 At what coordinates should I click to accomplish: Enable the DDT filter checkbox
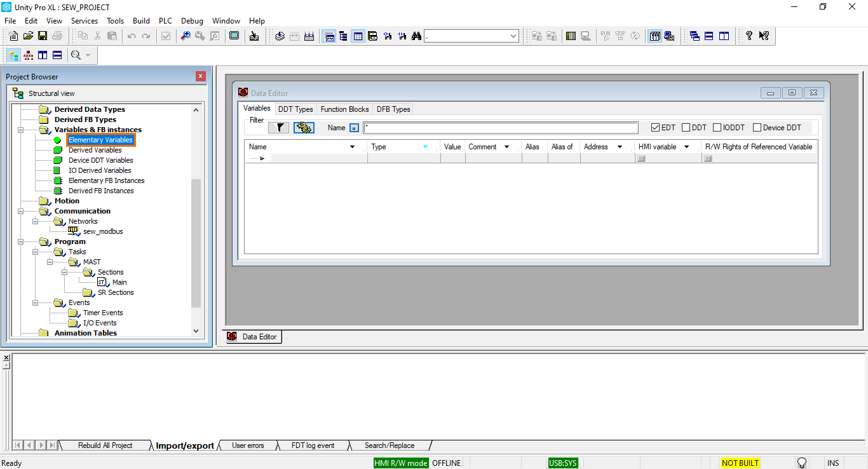click(x=685, y=127)
